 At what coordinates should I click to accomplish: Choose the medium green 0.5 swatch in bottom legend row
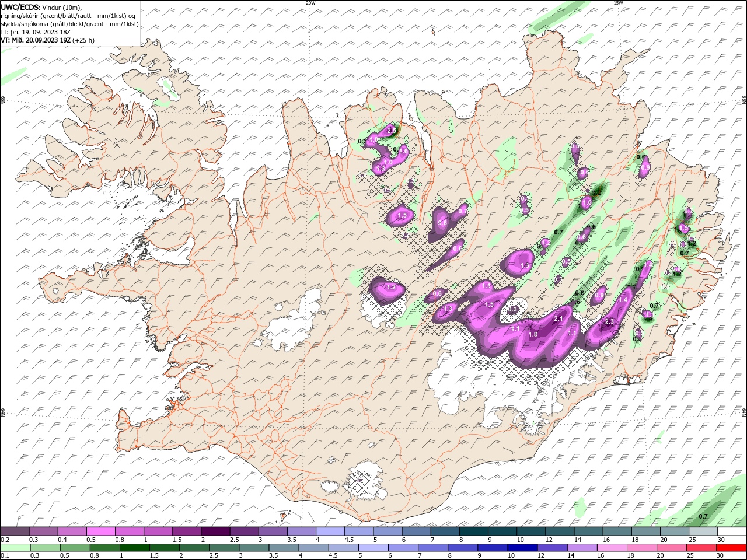(75, 548)
